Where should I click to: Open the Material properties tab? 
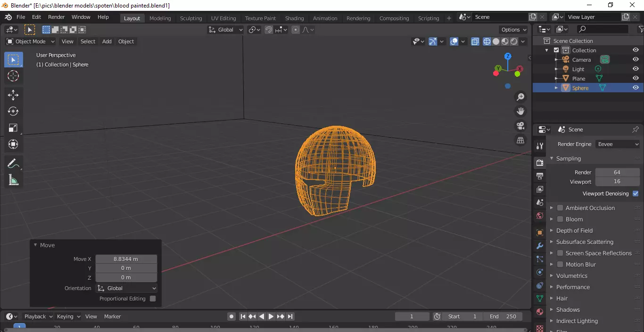(540, 312)
